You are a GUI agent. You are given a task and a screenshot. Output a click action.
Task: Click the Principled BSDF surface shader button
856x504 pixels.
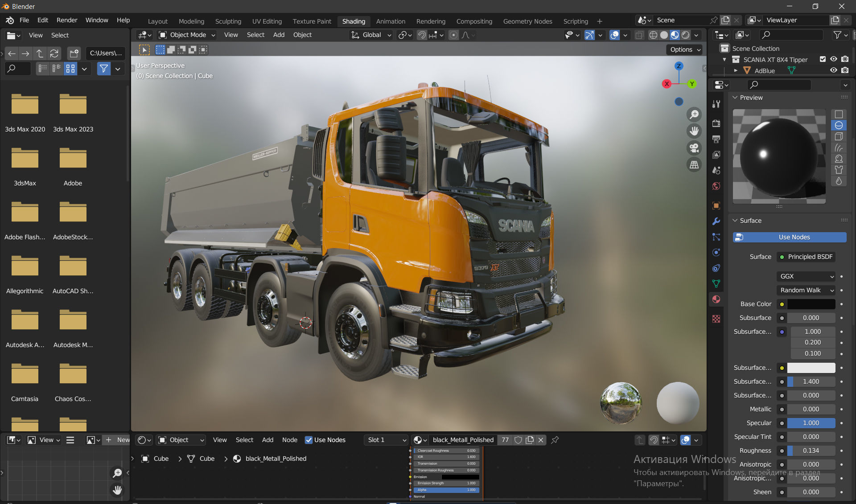coord(806,257)
